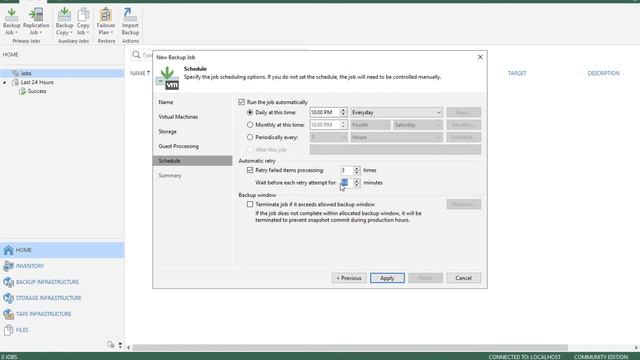Select Monthly at this time option
This screenshot has height=360, width=640.
(250, 124)
